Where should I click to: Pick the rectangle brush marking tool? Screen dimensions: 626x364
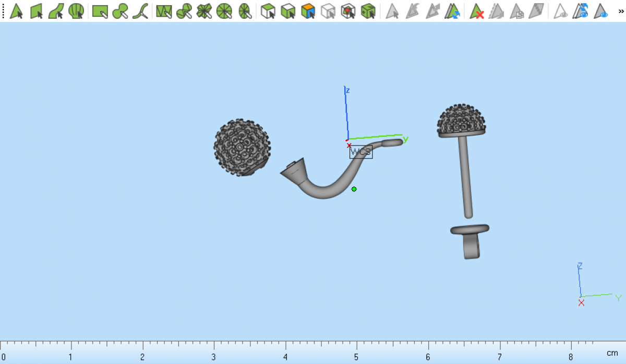(100, 10)
